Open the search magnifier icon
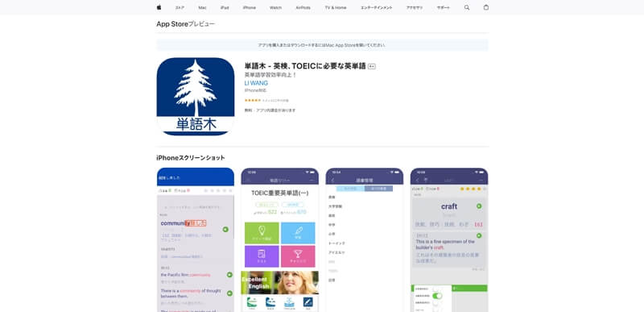The width and height of the screenshot is (644, 312). (x=467, y=7)
